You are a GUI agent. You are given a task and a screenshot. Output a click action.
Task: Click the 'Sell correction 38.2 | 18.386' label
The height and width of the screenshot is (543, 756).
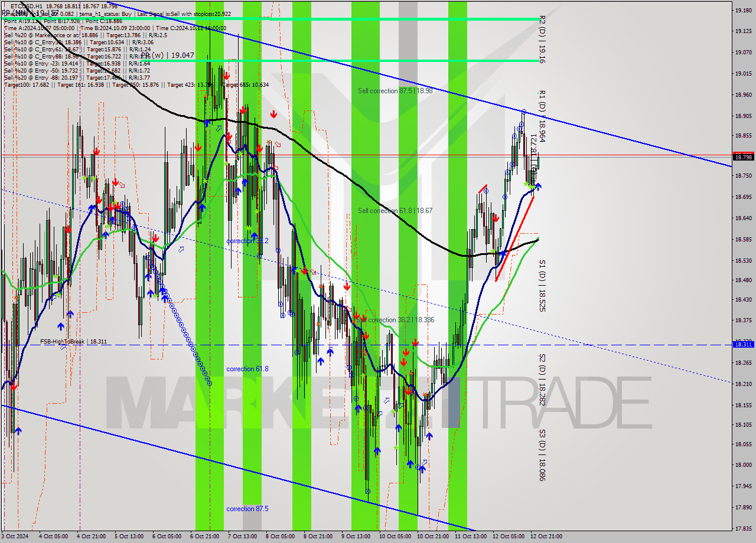pyautogui.click(x=396, y=320)
